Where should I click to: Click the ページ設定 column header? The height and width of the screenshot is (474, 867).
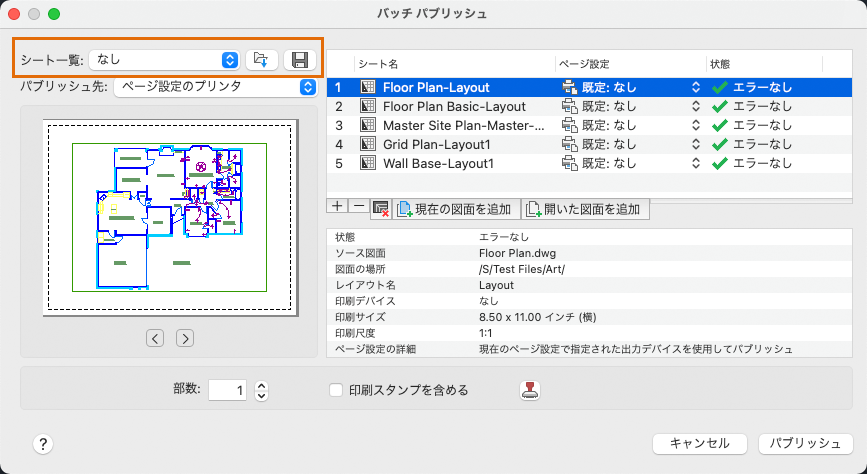pyautogui.click(x=631, y=64)
